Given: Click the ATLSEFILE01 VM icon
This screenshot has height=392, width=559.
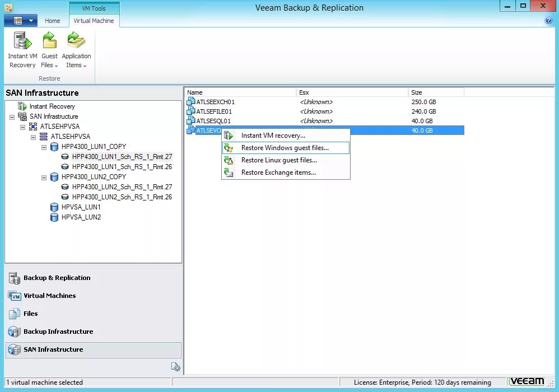Looking at the screenshot, I should click(191, 111).
